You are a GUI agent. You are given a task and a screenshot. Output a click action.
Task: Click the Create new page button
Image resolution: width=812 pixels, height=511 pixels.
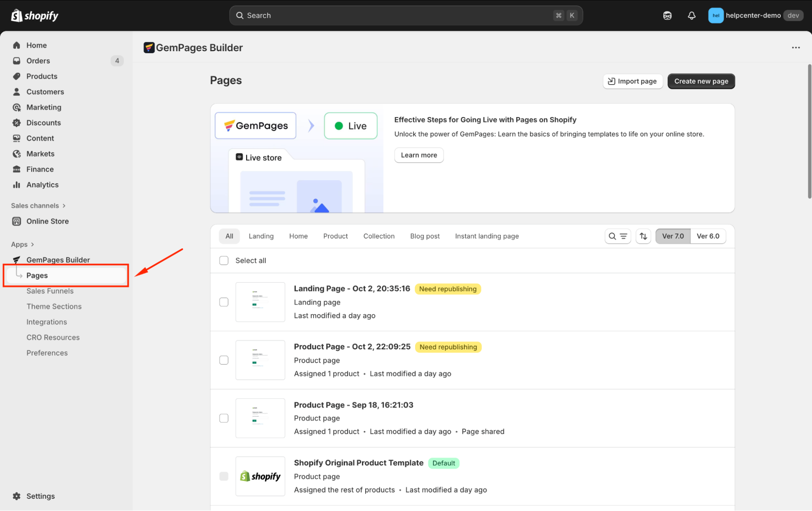click(x=701, y=81)
